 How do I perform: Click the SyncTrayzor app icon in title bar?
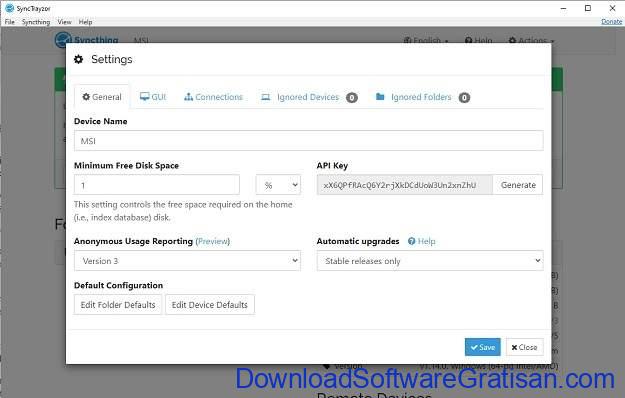[9, 8]
